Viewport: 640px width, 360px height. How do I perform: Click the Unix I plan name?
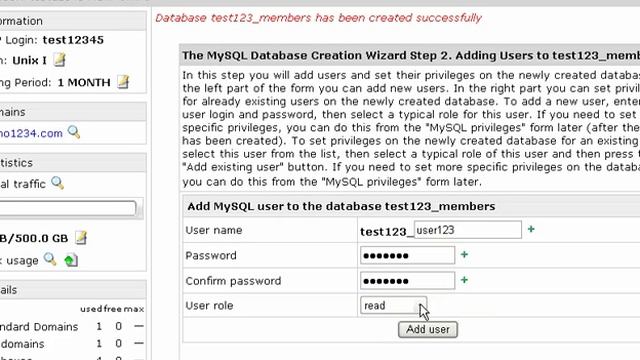(x=29, y=60)
